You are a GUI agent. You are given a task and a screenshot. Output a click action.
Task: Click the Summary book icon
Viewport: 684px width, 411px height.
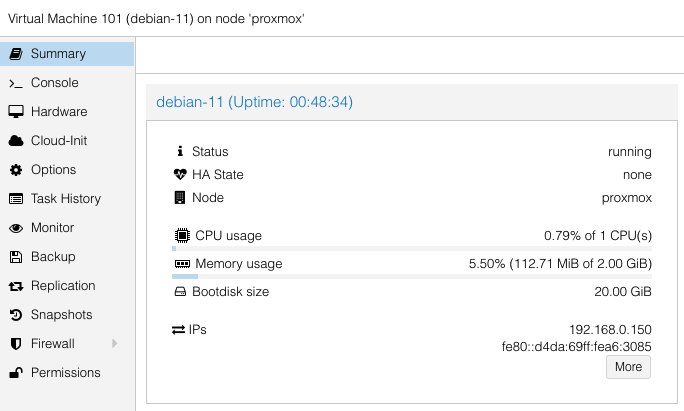(16, 54)
